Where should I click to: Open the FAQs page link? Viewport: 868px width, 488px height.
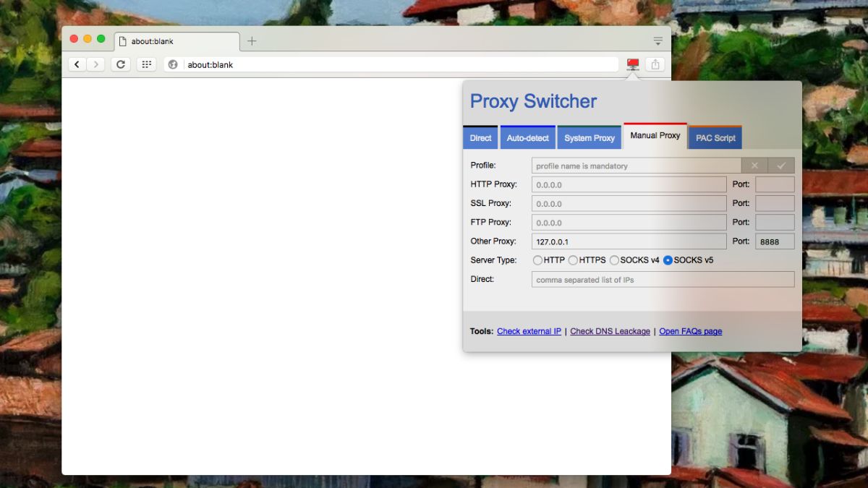point(690,331)
